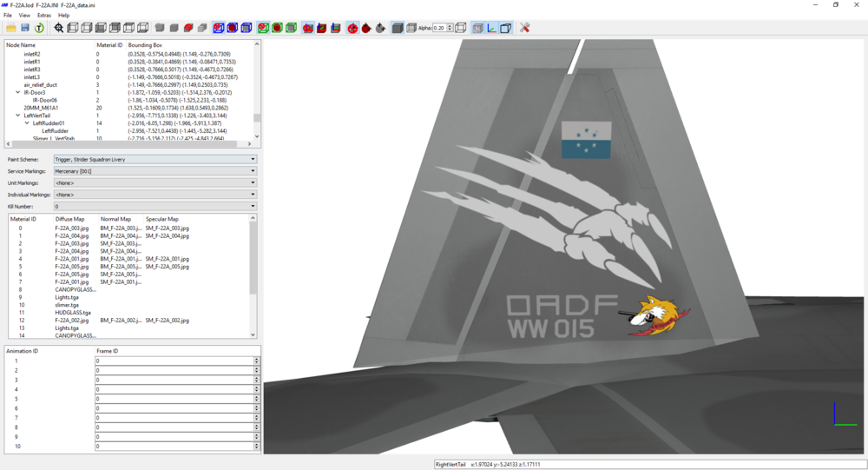Select the green box with red fill
The width and height of the screenshot is (868, 470).
278,28
